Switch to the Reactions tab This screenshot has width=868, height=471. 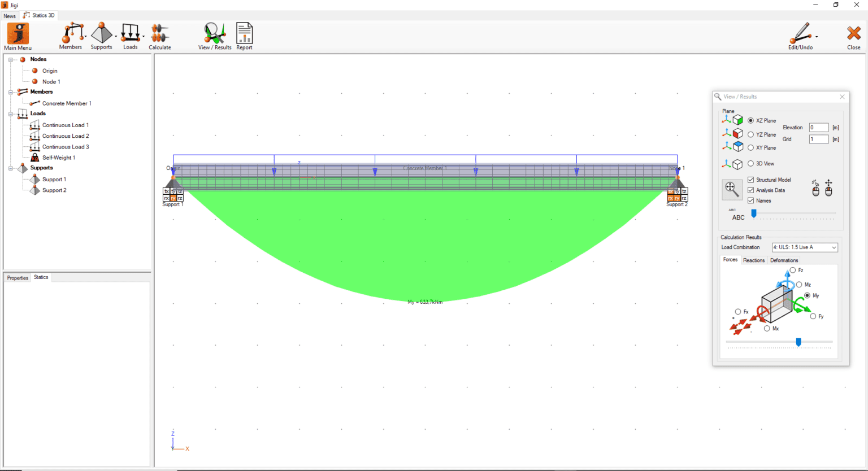coord(753,260)
